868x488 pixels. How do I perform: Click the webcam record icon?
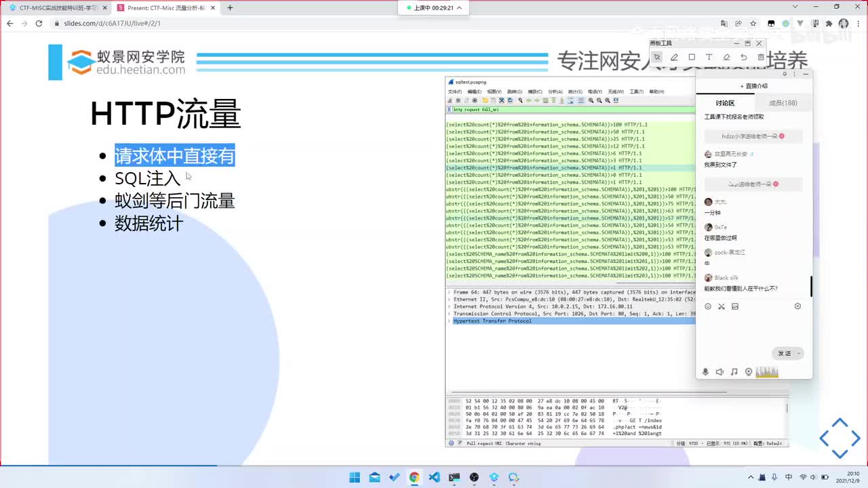tap(749, 372)
